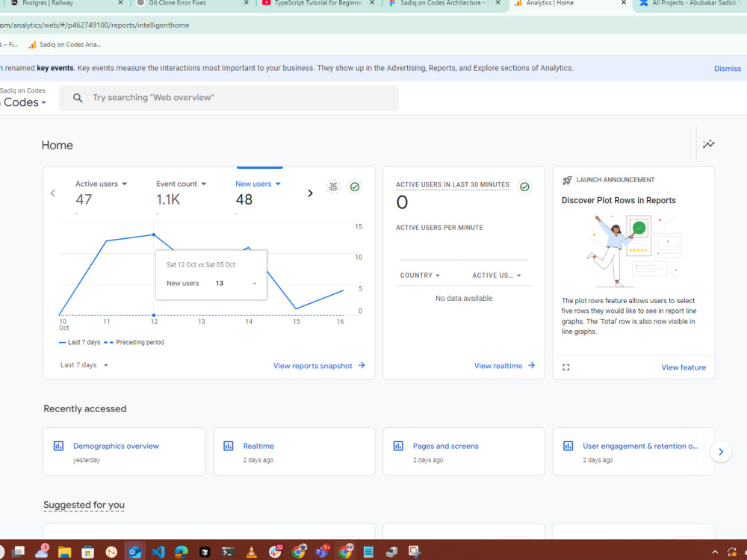Image resolution: width=747 pixels, height=560 pixels.
Task: Click the Discover Plot Rows in Reports title
Action: 619,200
